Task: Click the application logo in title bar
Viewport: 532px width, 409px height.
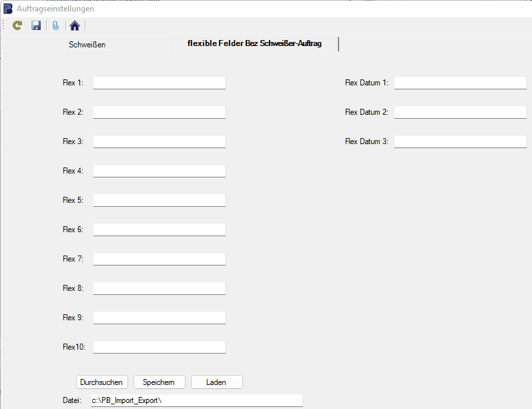Action: tap(7, 9)
